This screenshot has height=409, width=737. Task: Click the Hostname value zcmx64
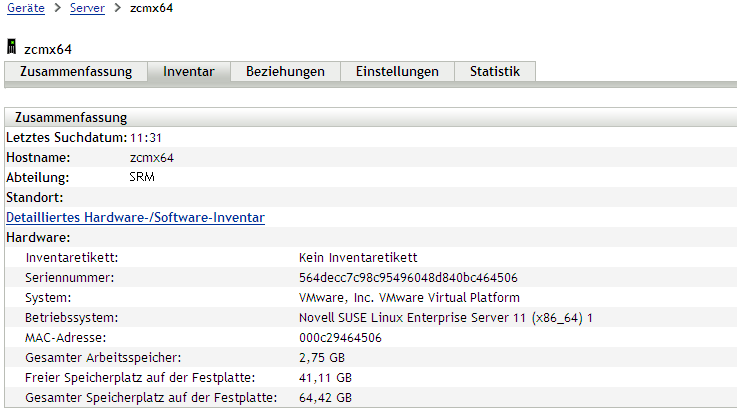(x=152, y=157)
